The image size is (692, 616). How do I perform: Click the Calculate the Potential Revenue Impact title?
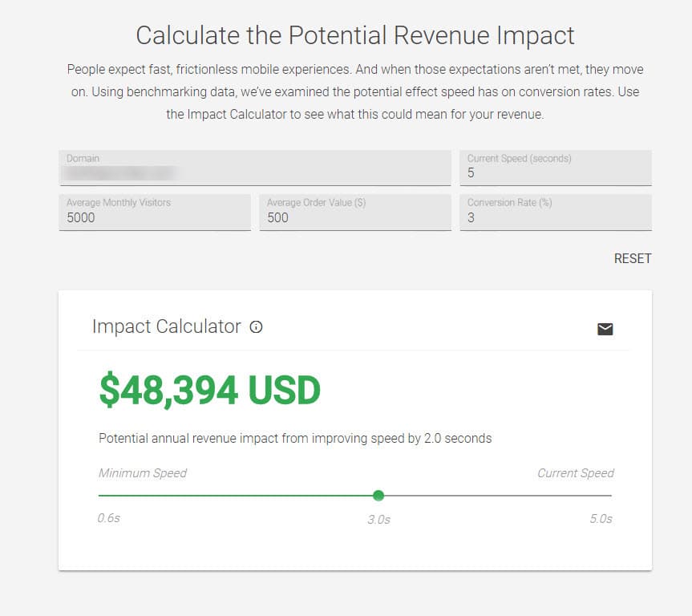pyautogui.click(x=355, y=35)
